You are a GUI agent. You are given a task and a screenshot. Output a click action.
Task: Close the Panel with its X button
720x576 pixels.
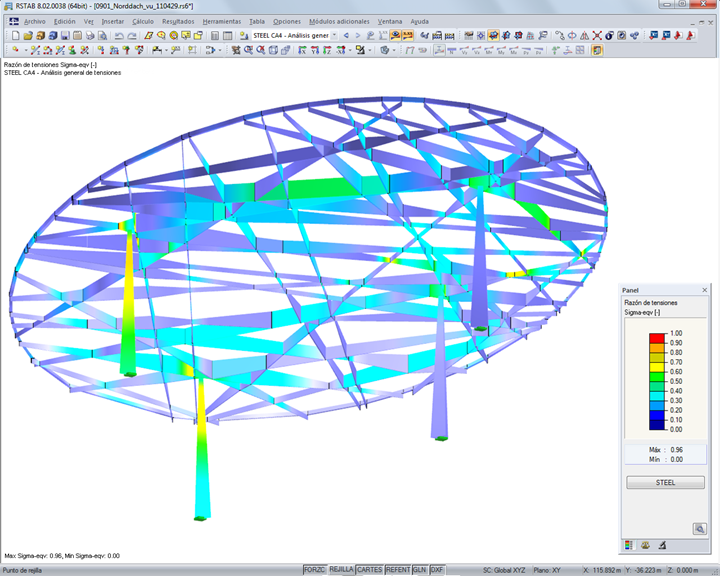[x=704, y=290]
